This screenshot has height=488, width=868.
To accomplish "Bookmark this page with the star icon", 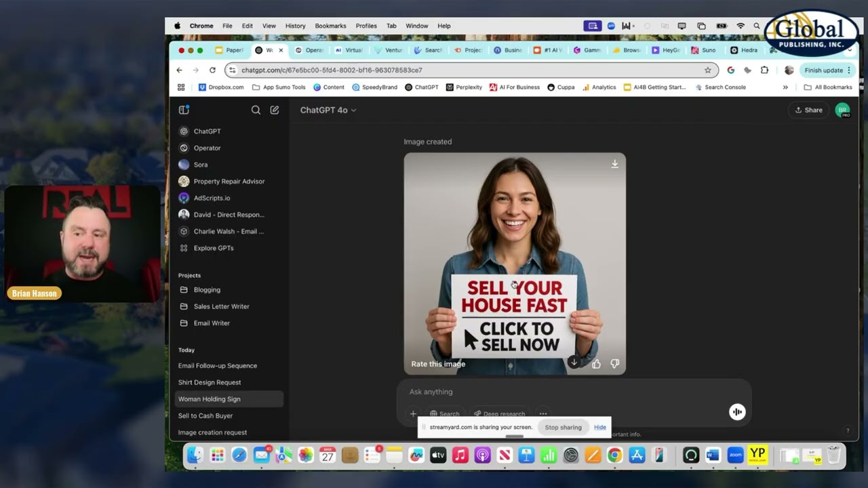I will 707,70.
